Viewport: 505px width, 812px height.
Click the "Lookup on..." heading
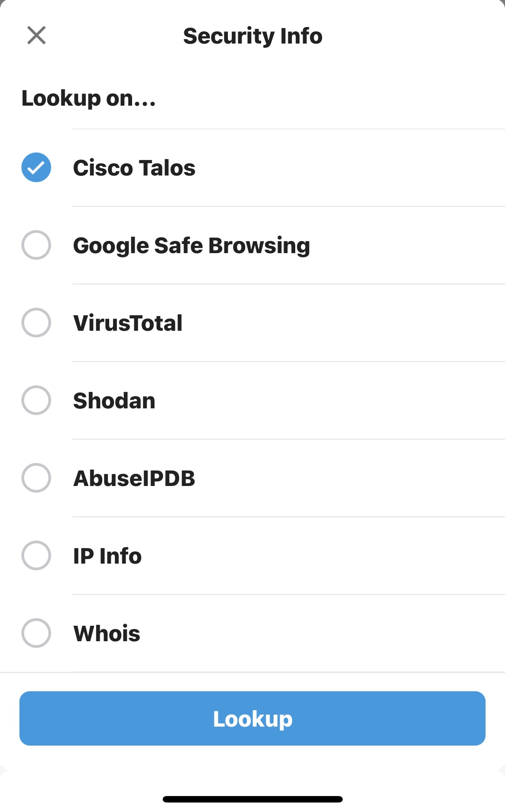point(88,98)
